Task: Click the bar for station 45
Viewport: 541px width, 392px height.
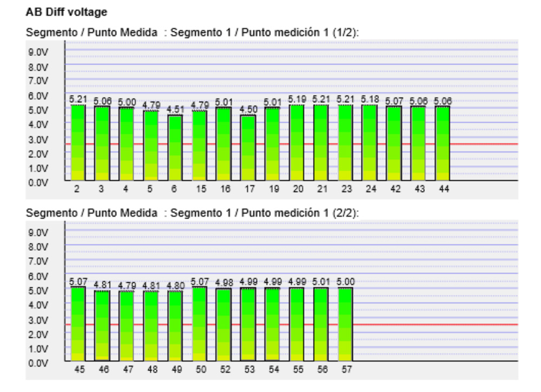Action: tap(78, 324)
